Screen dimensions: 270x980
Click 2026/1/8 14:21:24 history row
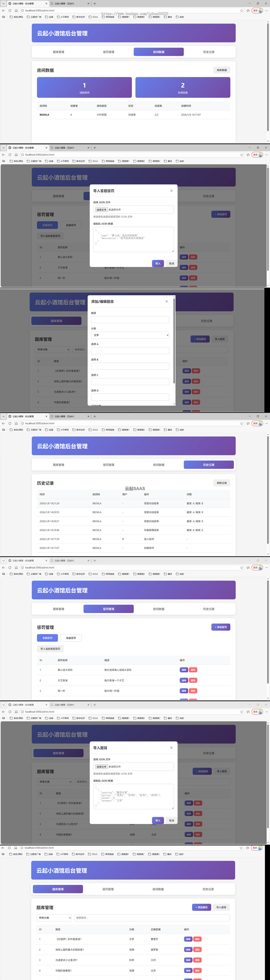click(x=133, y=503)
